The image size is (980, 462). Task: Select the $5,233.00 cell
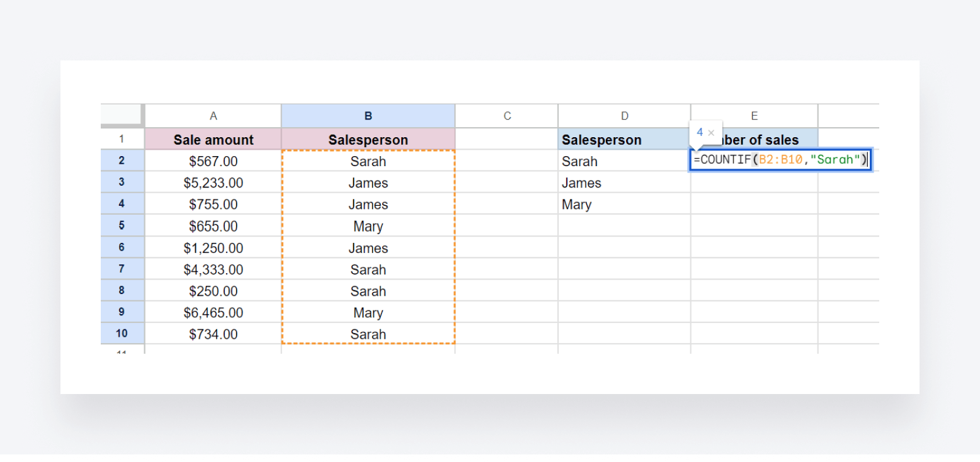(x=214, y=183)
